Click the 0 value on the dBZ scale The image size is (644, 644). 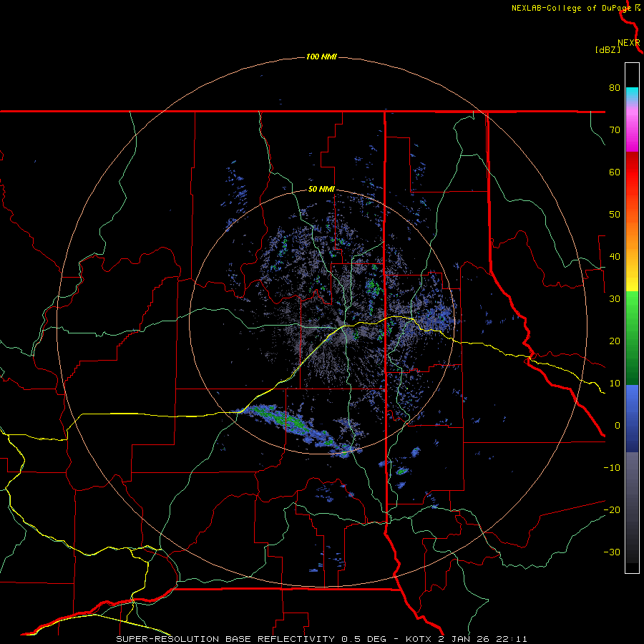point(618,426)
